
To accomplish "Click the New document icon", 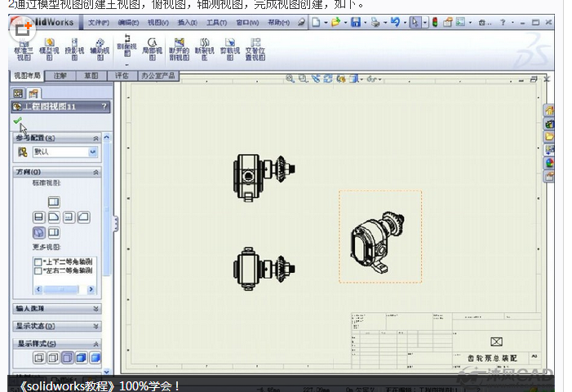I will pos(316,22).
